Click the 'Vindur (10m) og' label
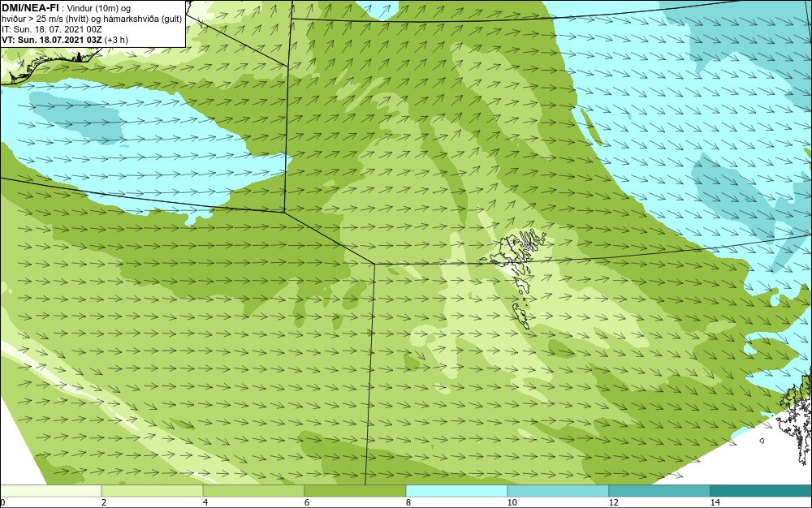This screenshot has width=812, height=508. pos(99,8)
